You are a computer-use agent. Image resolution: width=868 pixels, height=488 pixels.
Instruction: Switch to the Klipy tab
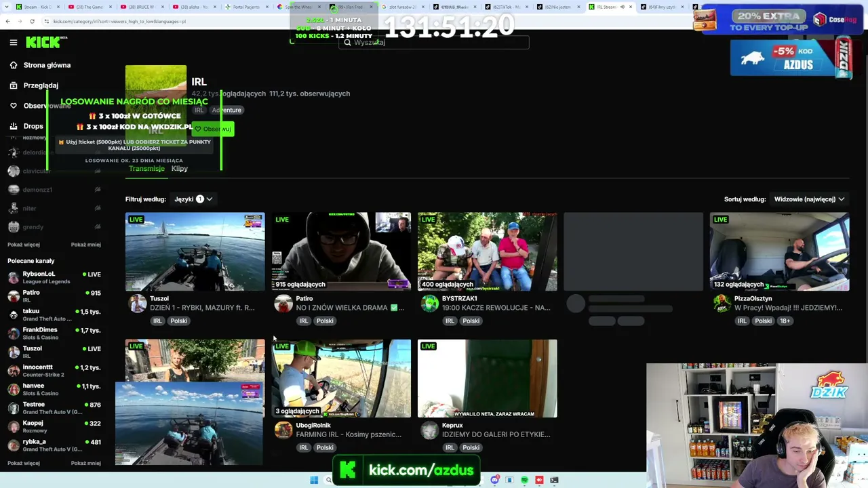[x=180, y=168]
